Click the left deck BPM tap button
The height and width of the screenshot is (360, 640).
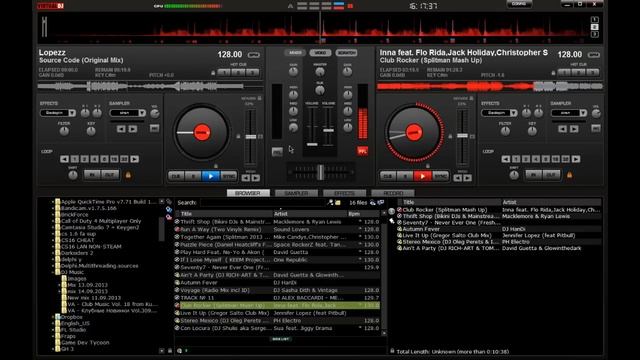click(253, 55)
